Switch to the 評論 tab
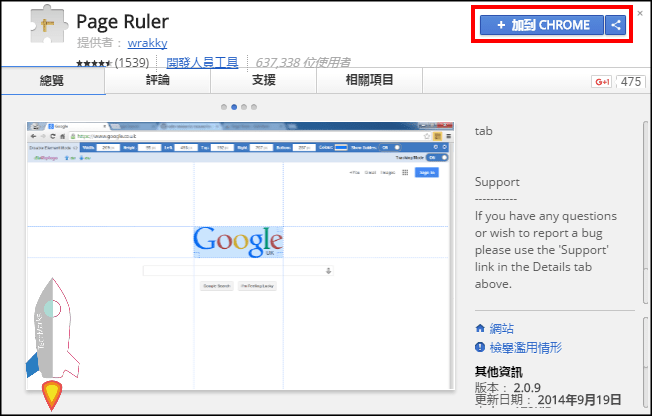This screenshot has height=416, width=652. click(x=158, y=80)
